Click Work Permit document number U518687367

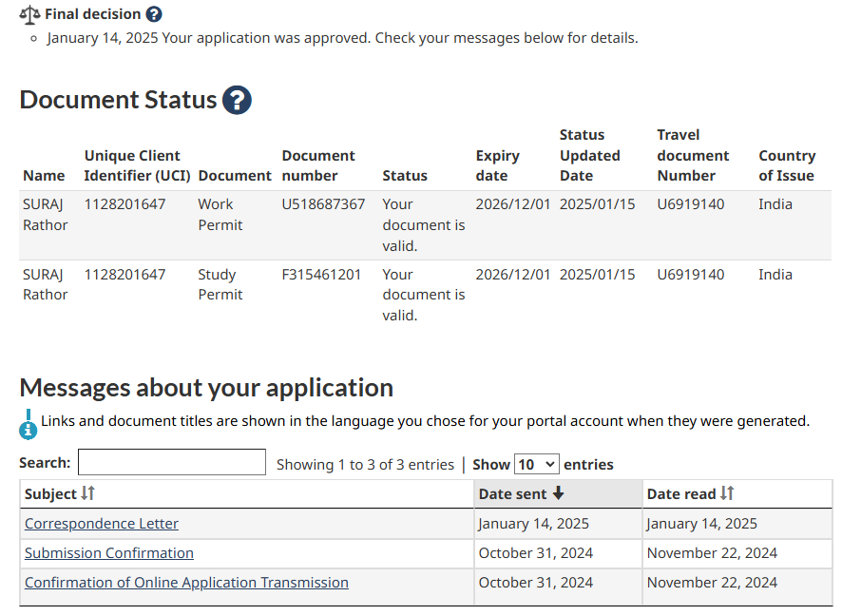coord(323,204)
